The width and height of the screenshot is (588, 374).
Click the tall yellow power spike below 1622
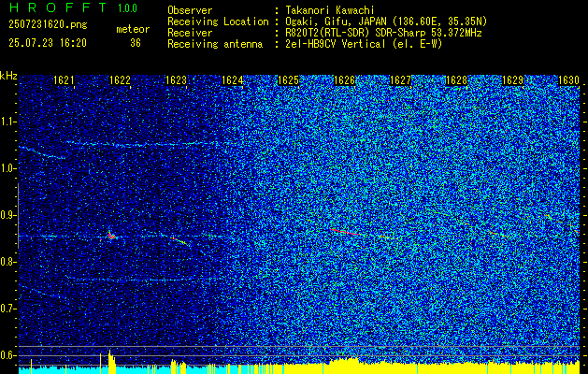tap(110, 362)
